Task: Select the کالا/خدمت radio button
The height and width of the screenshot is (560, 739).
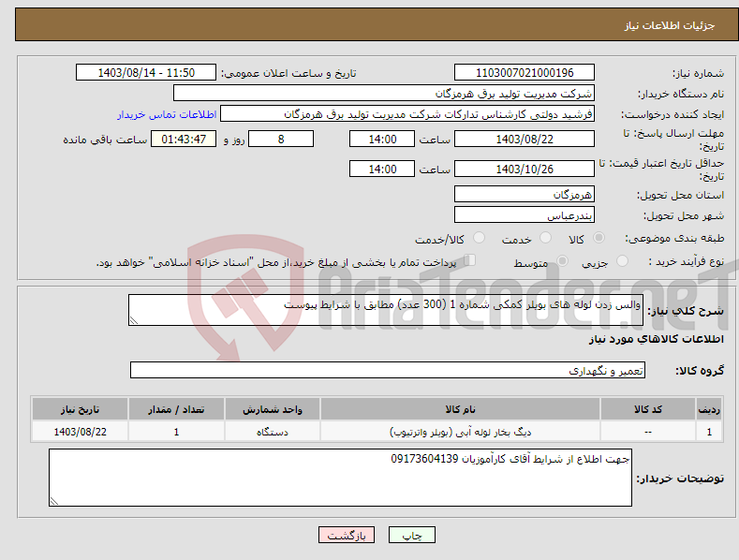Action: point(479,238)
